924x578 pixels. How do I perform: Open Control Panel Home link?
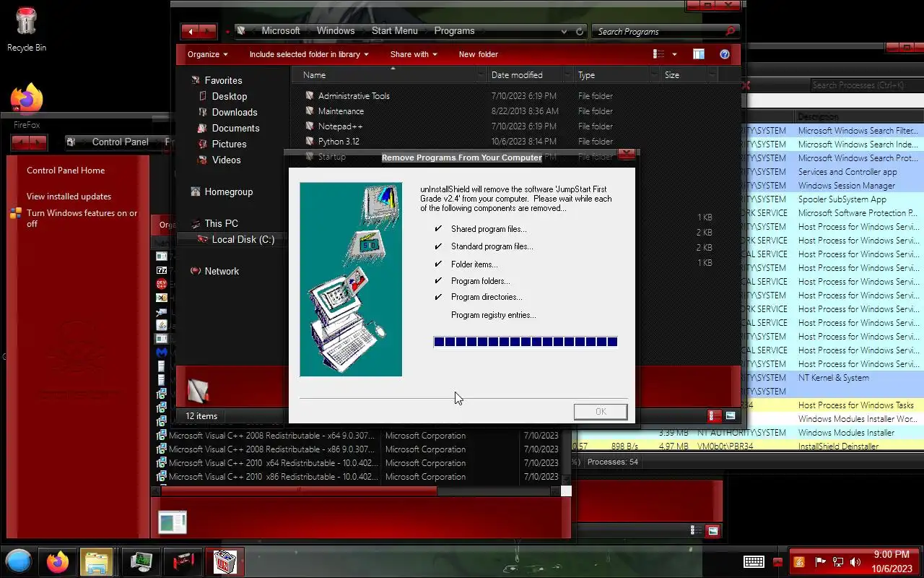pos(66,171)
